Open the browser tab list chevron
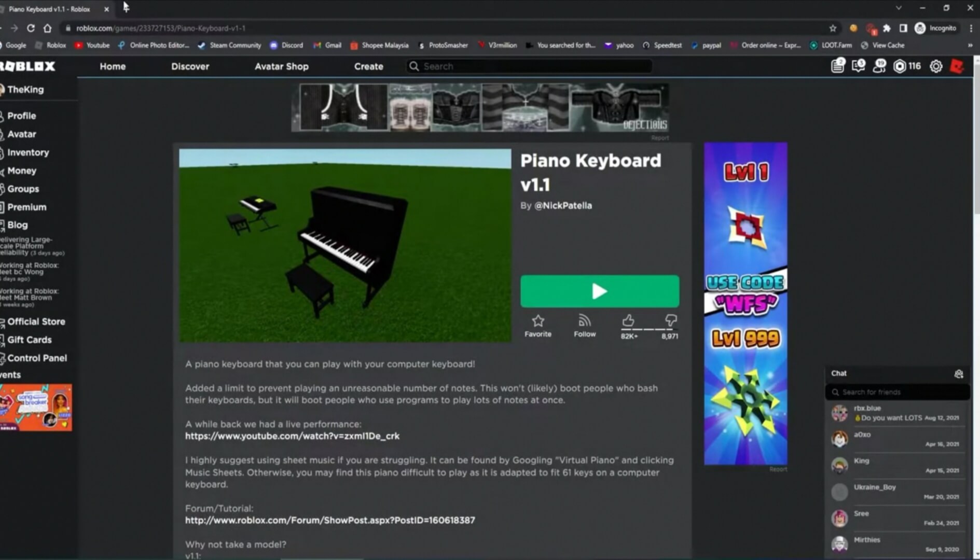Screen dimensions: 980x560 click(899, 9)
